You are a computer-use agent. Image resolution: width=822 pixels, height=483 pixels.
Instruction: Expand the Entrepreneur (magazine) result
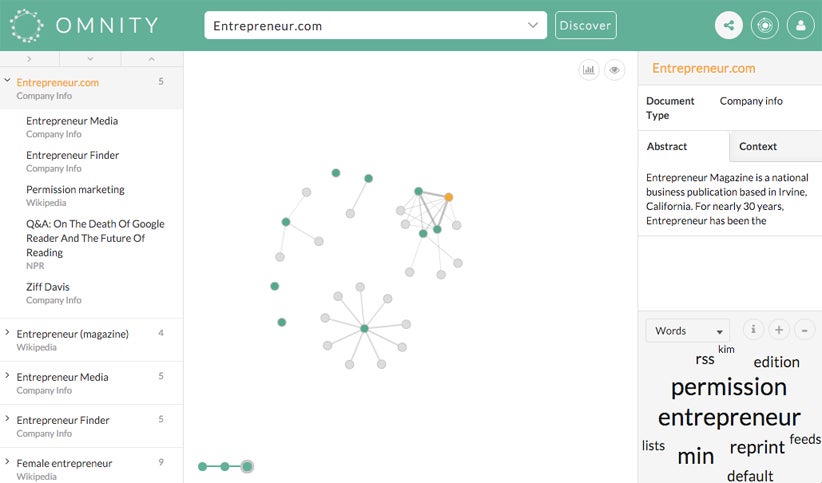(7, 332)
